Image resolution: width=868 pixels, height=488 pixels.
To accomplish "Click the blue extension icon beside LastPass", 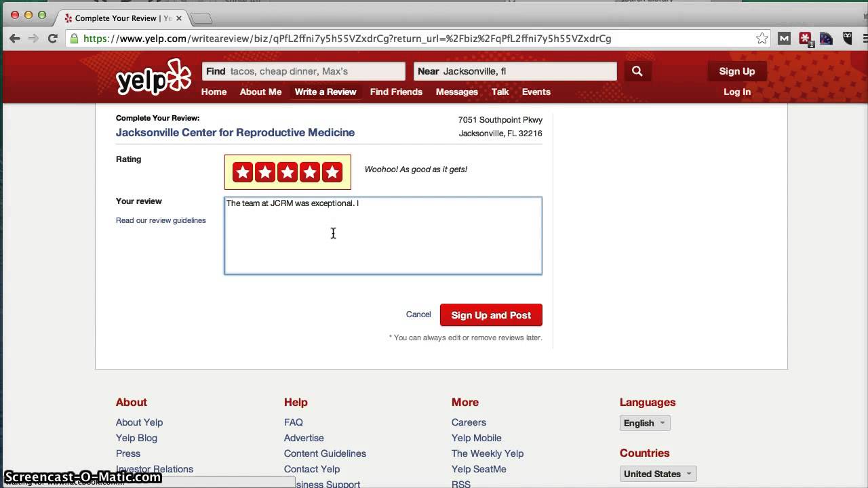I will point(826,39).
